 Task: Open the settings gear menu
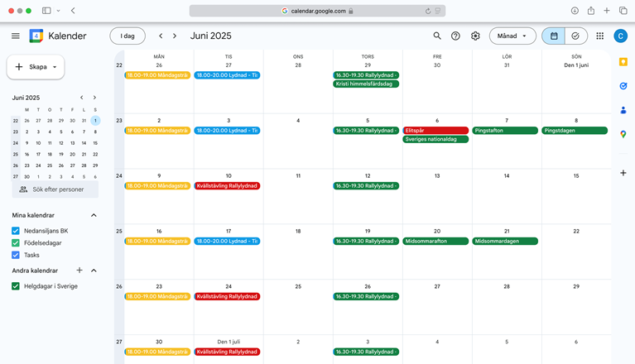(x=475, y=36)
